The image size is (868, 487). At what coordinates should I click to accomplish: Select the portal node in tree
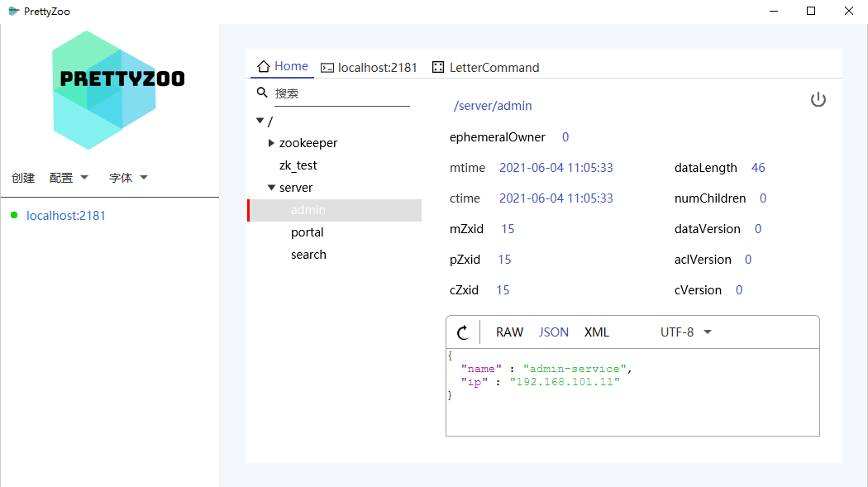coord(307,232)
